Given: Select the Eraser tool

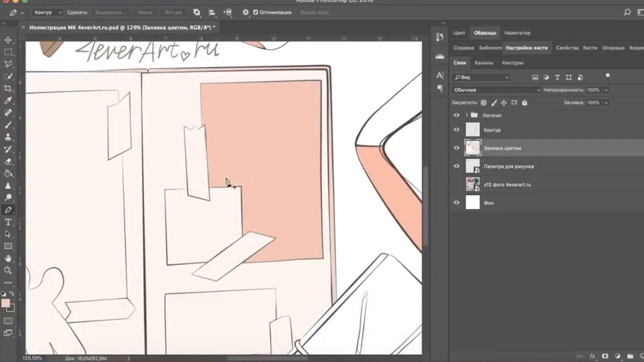Looking at the screenshot, I should tap(8, 161).
